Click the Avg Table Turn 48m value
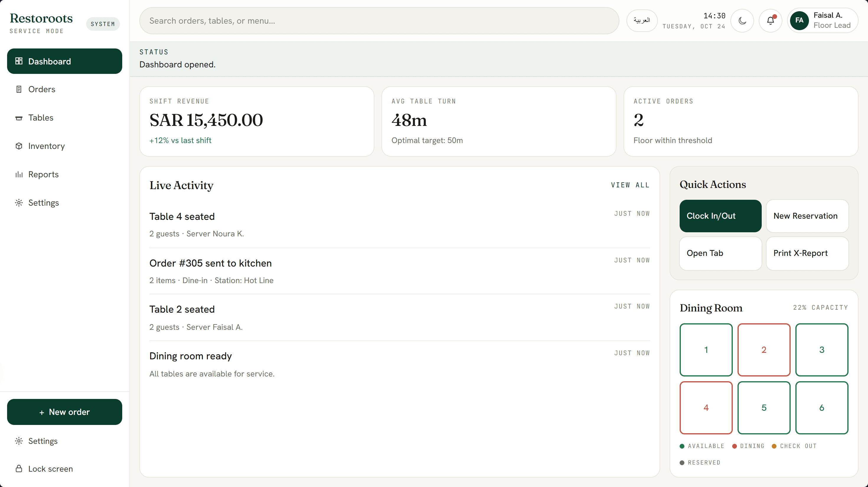This screenshot has height=487, width=868. point(409,120)
